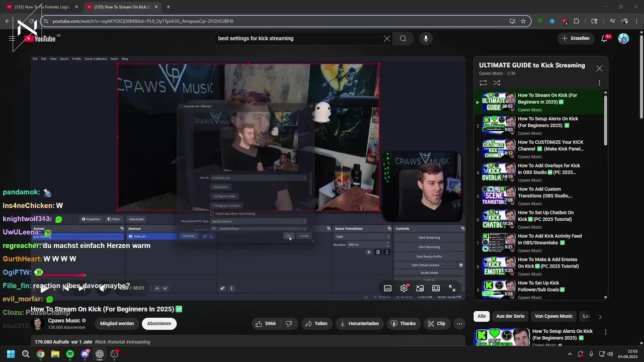Open player settings gear
Viewport: 644px width, 362px height.
click(404, 288)
